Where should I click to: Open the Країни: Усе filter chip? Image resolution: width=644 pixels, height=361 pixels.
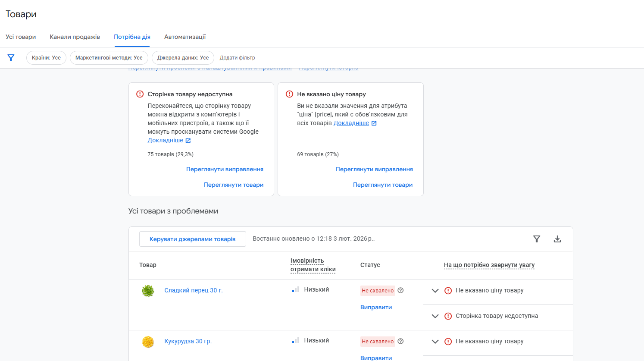point(46,58)
